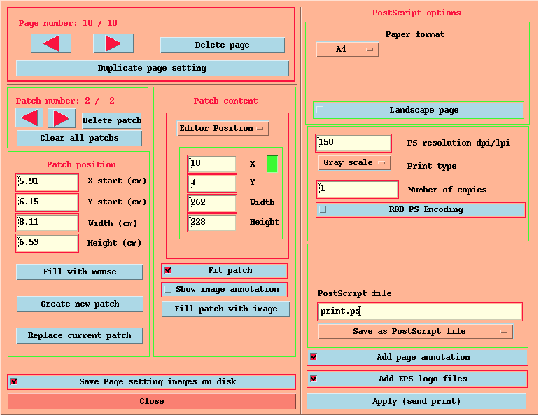The width and height of the screenshot is (538, 415).
Task: Click the PostScript file name field
Action: coord(420,311)
